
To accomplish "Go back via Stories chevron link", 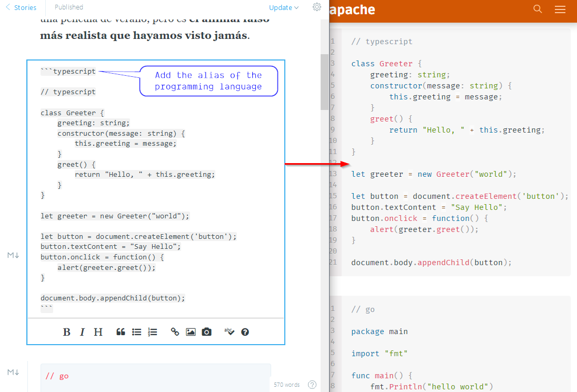I will (x=21, y=7).
